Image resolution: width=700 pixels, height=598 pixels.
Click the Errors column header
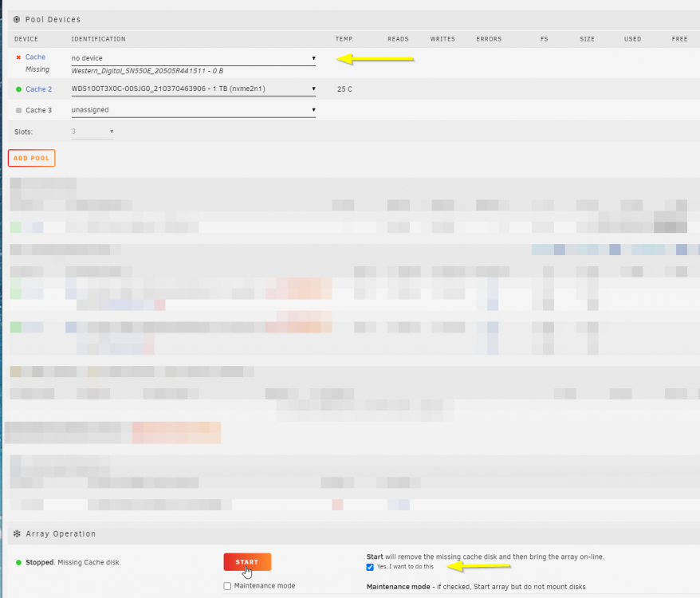point(489,39)
